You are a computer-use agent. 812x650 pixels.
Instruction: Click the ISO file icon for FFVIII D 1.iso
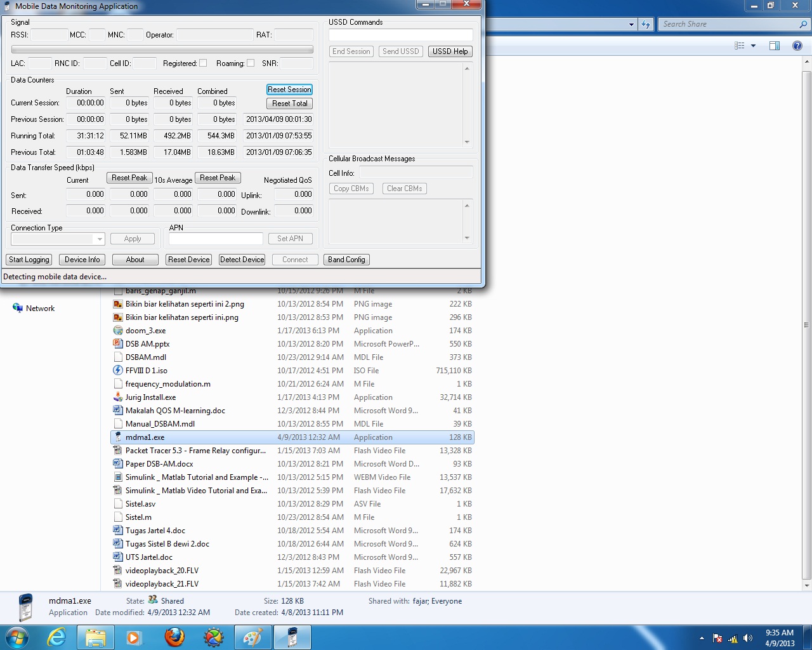(118, 370)
